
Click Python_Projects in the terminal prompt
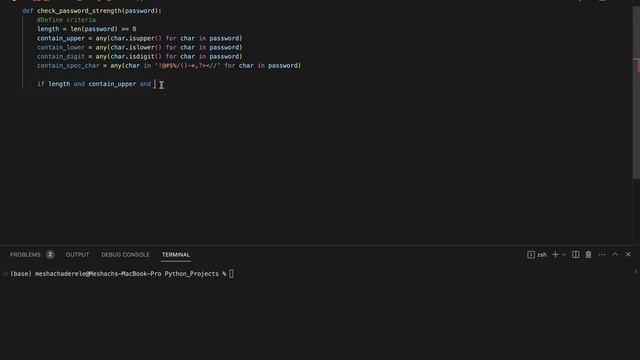point(192,274)
